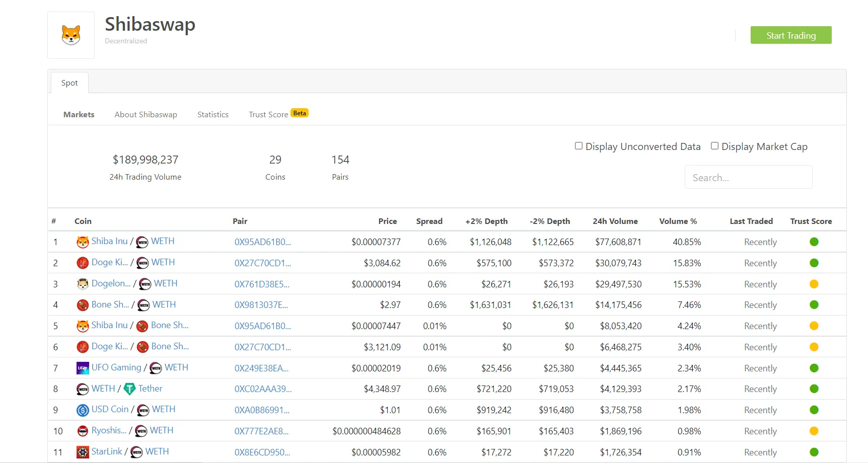Click UFO Gaming coin icon
This screenshot has height=463, width=868.
83,368
